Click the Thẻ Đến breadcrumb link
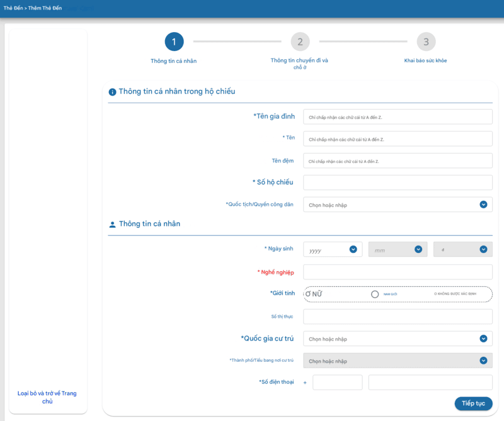504x421 pixels. click(13, 8)
